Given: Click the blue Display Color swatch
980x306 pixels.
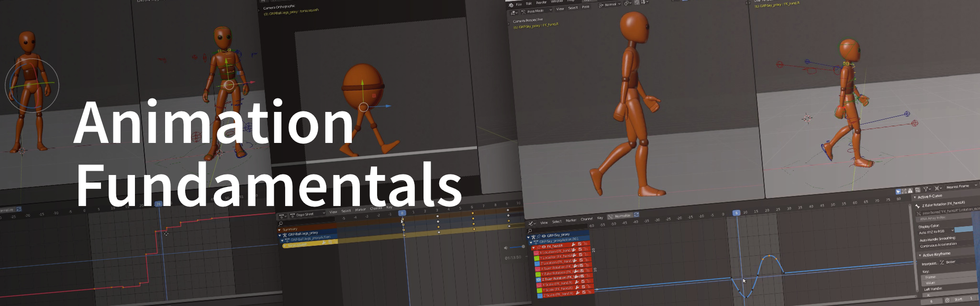Looking at the screenshot, I should (x=964, y=229).
